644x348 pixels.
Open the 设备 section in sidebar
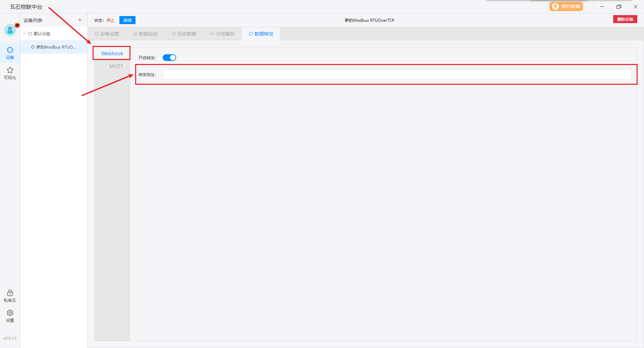tap(10, 53)
